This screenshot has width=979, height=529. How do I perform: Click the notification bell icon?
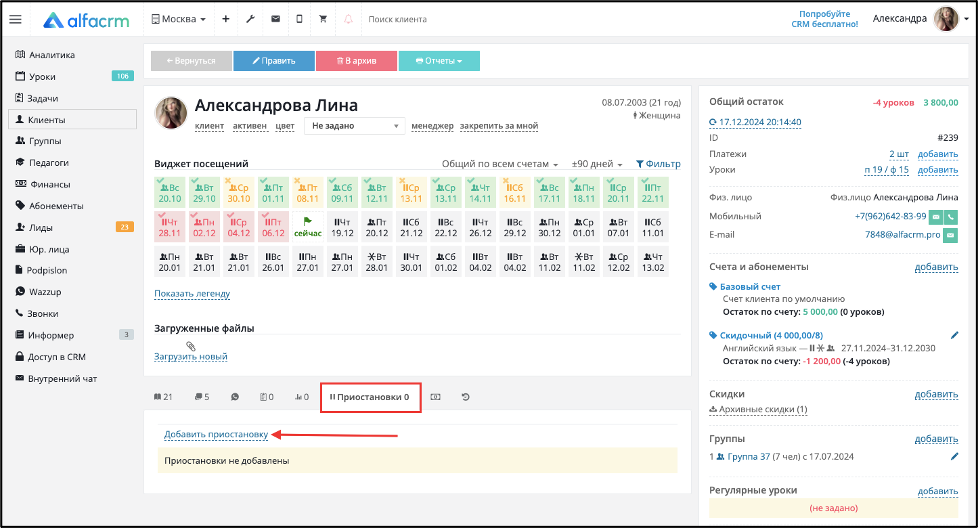click(x=348, y=19)
